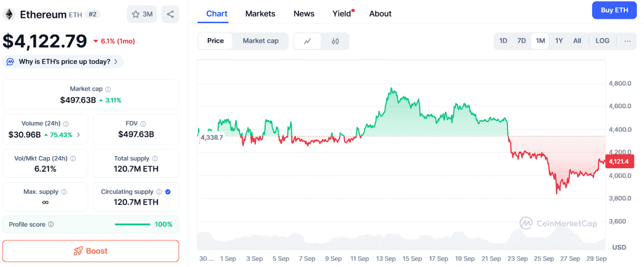Switch to candlestick chart view
Screen dimensions: 644x267
coord(335,41)
